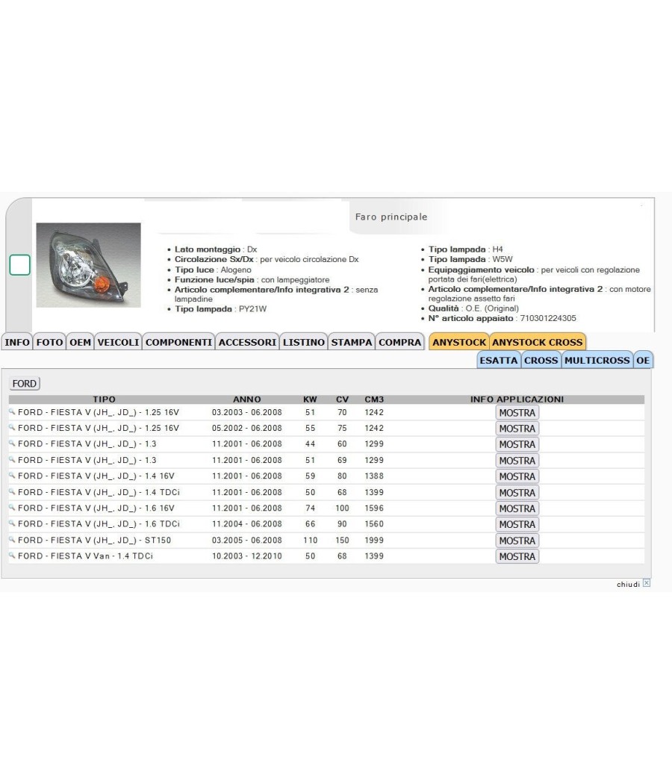
Task: Click magnifier icon beside Fiesta 1.4 16V
Action: pos(12,476)
